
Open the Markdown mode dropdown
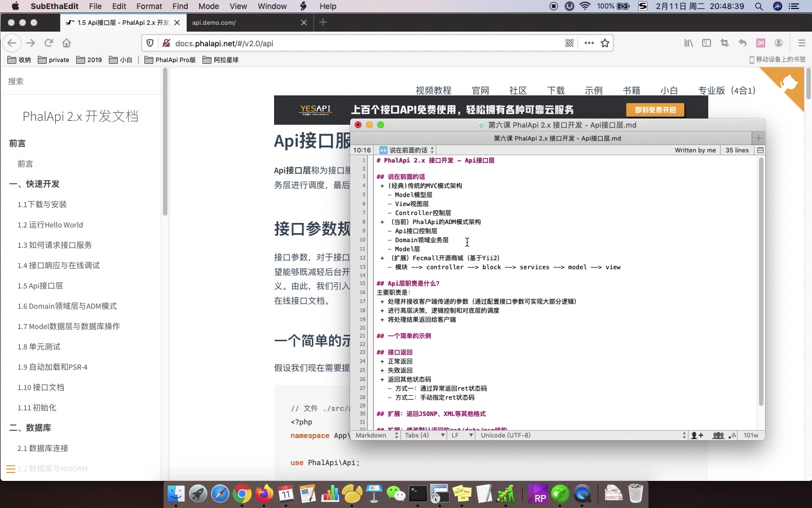[377, 435]
